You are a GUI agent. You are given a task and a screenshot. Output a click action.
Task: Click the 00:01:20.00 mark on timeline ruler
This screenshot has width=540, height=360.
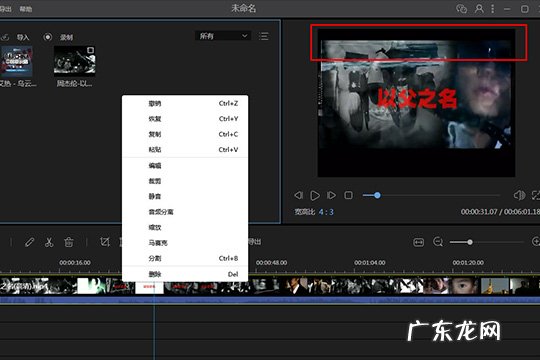(x=468, y=263)
